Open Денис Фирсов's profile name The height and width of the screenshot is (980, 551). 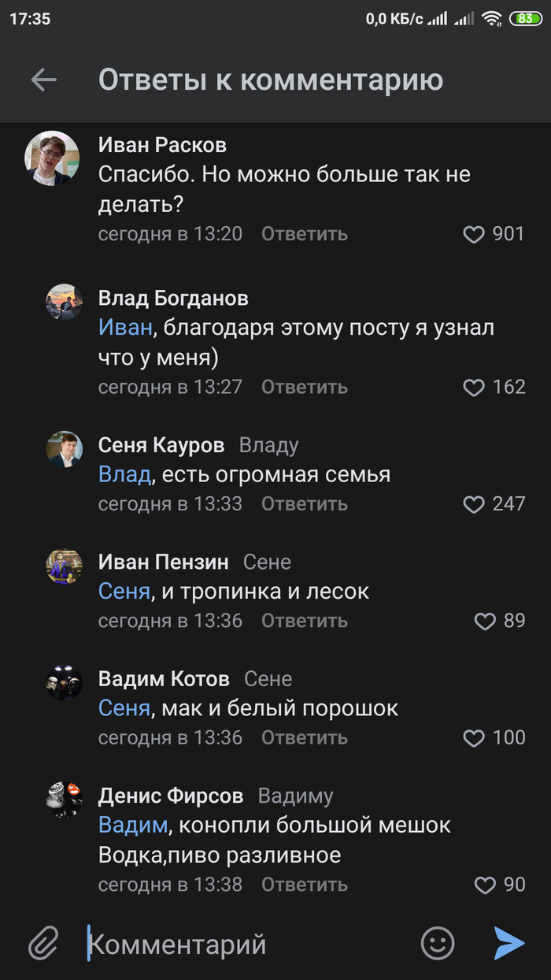pos(171,796)
